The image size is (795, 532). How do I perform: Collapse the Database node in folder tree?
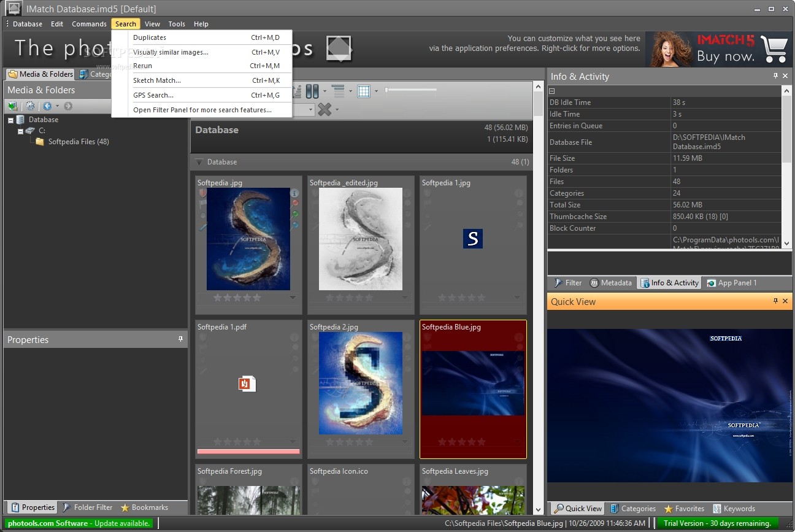point(10,120)
